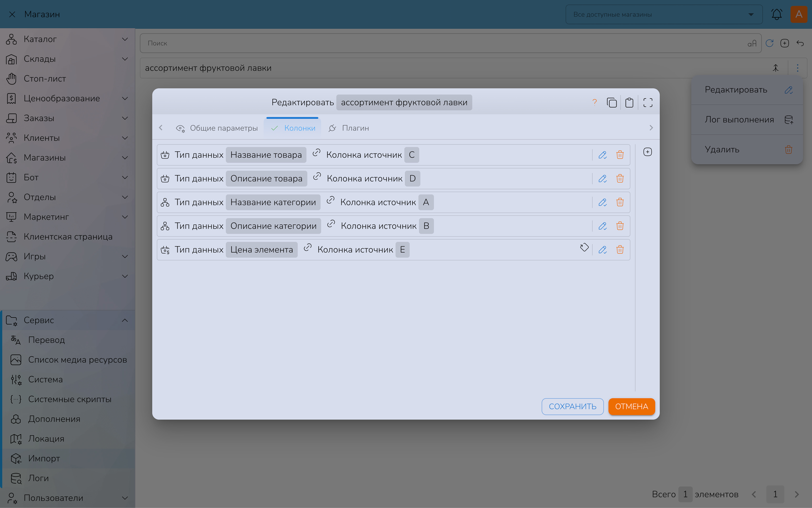
Task: Expand the Клиенты menu section
Action: [x=67, y=138]
